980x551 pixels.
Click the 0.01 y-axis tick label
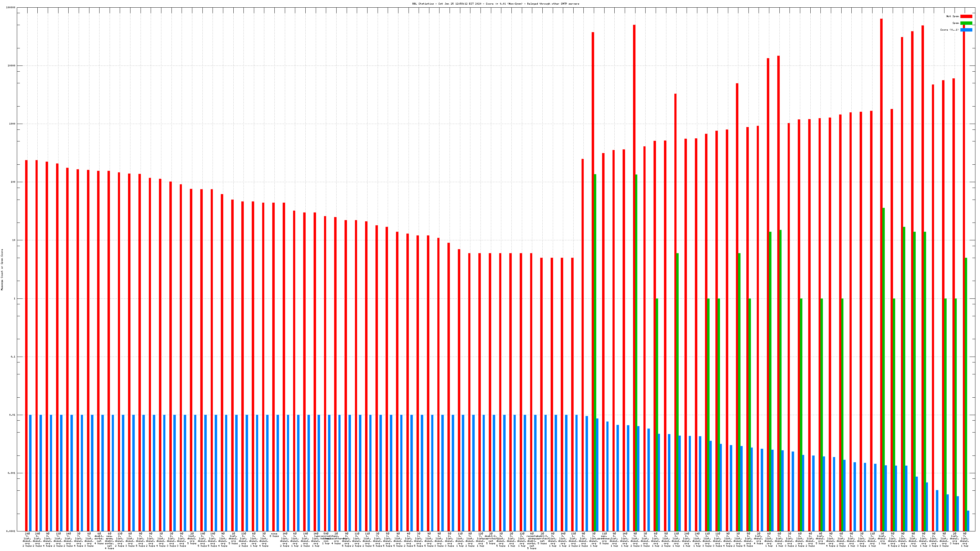click(x=13, y=415)
